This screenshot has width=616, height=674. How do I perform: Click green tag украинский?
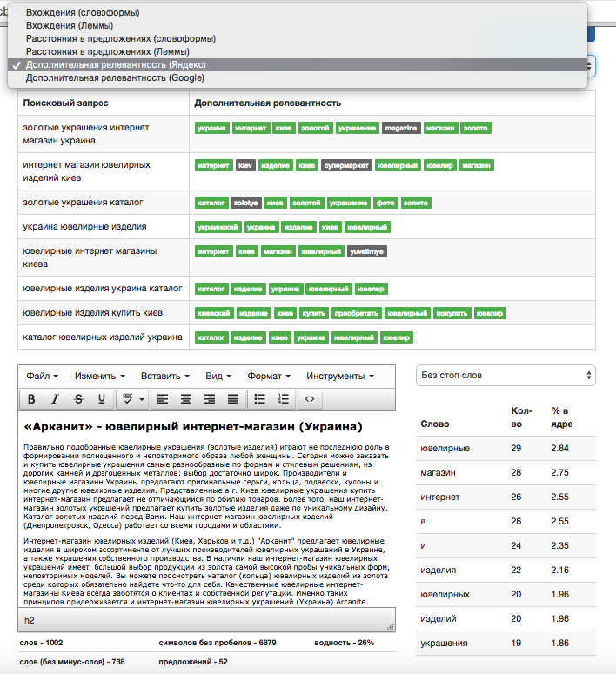coord(218,227)
